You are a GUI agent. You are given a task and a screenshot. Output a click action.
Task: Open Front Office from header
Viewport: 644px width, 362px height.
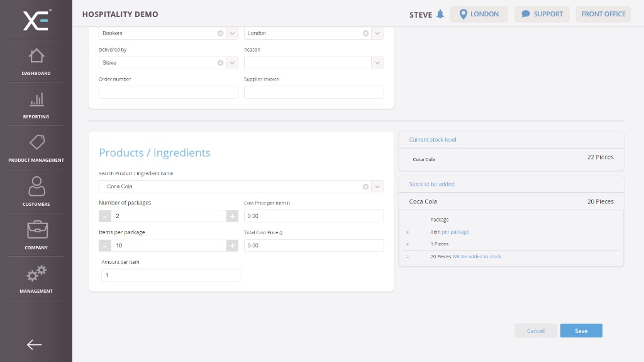[603, 14]
